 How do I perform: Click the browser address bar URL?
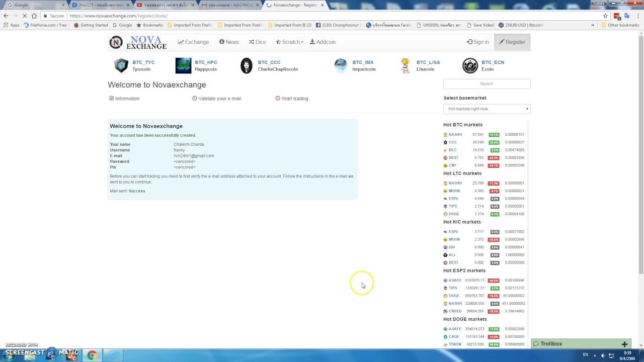(119, 16)
